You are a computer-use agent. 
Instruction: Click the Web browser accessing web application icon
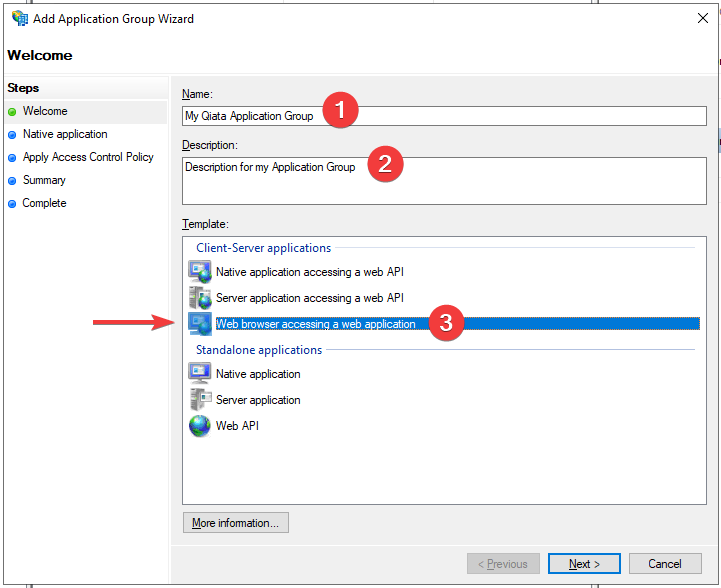pos(200,323)
